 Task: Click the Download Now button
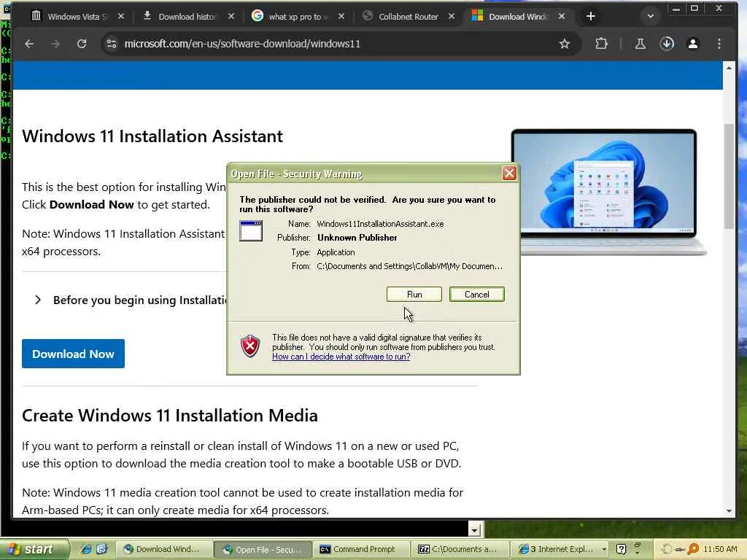pos(73,354)
